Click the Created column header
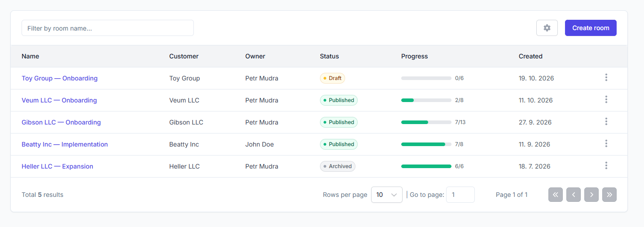 pyautogui.click(x=530, y=56)
